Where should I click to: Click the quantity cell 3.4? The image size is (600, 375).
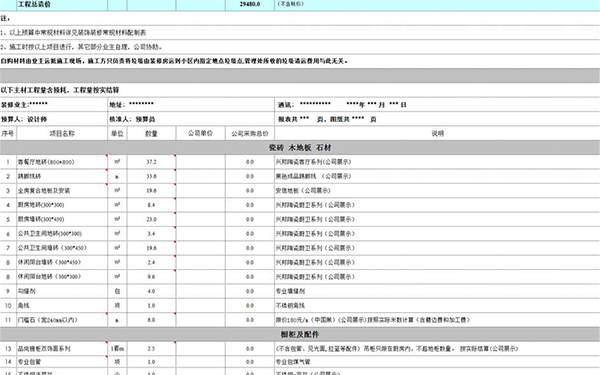click(x=152, y=234)
